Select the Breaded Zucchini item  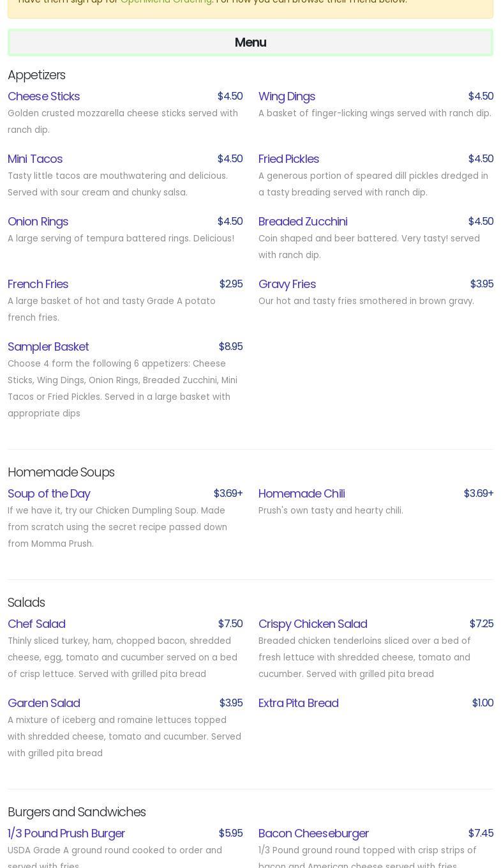303,221
